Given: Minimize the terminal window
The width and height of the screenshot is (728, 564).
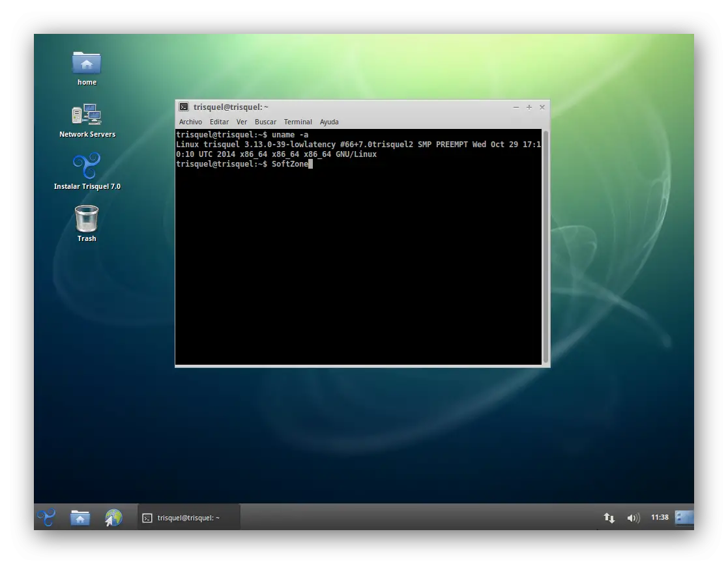Looking at the screenshot, I should point(516,107).
